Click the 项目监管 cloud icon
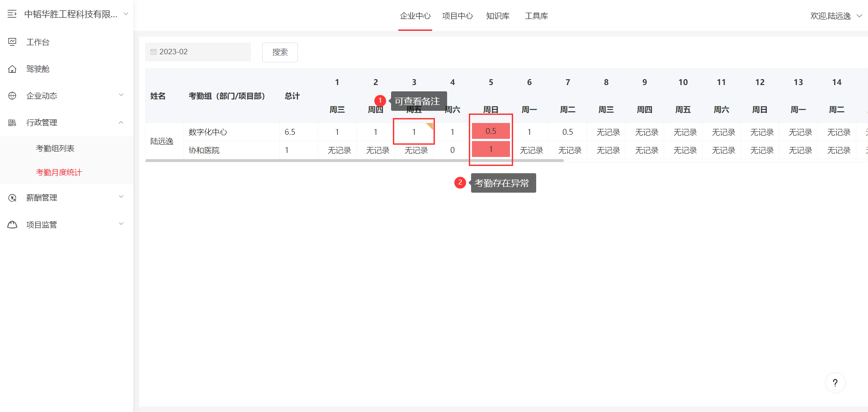The height and width of the screenshot is (412, 868). (12, 225)
